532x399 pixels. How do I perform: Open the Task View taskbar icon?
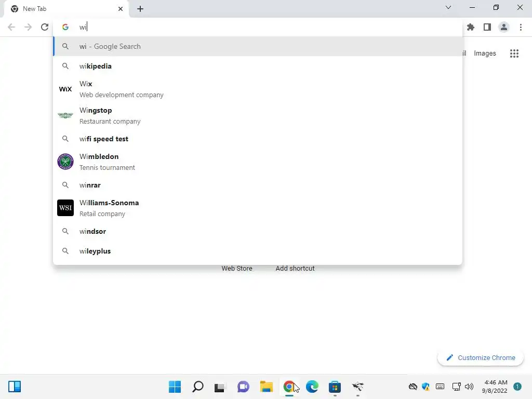point(220,387)
